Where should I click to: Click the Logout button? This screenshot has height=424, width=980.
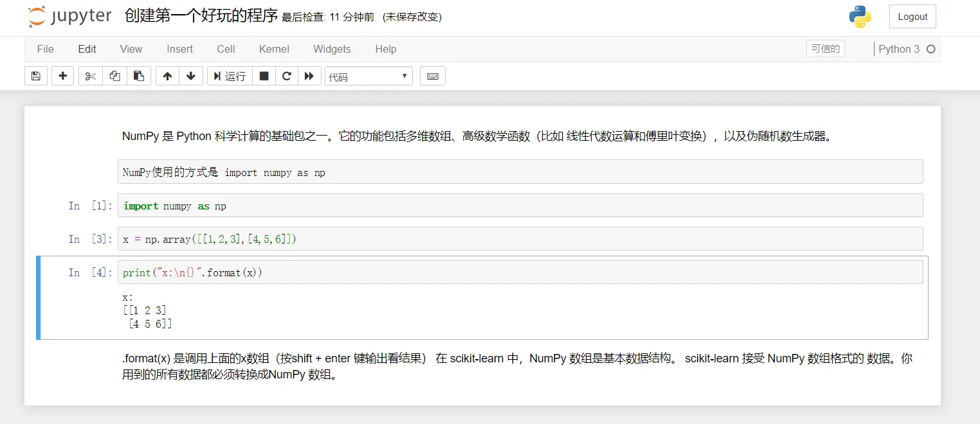[x=912, y=17]
